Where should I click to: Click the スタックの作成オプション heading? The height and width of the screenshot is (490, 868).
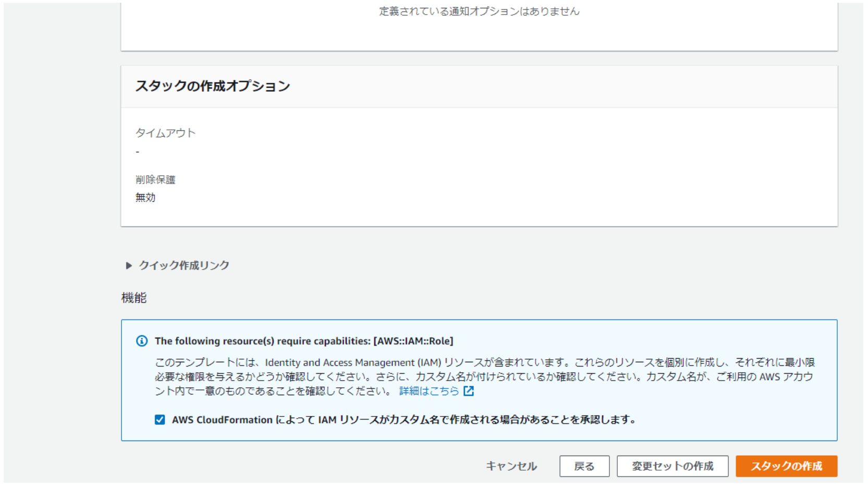click(213, 86)
